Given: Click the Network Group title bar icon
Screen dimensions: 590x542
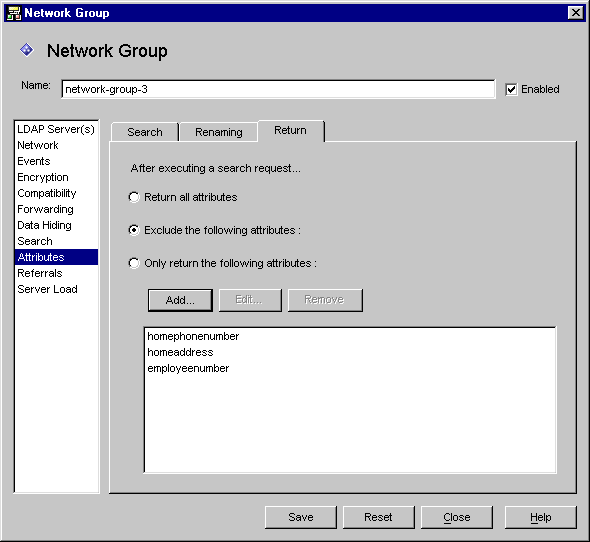Looking at the screenshot, I should pyautogui.click(x=14, y=13).
